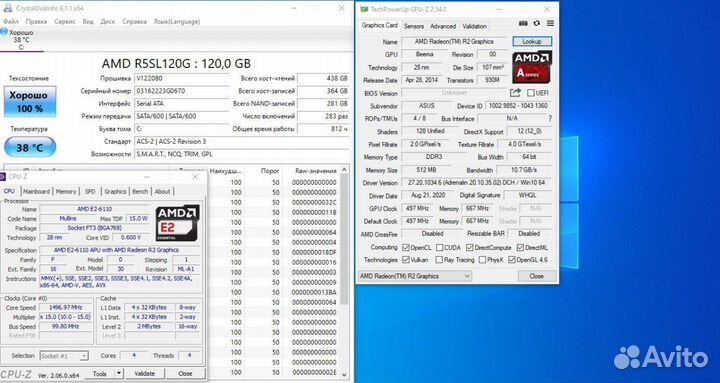Click the GPU-Z screenshot camera icon
Viewport: 720px width, 383px height.
pos(523,23)
